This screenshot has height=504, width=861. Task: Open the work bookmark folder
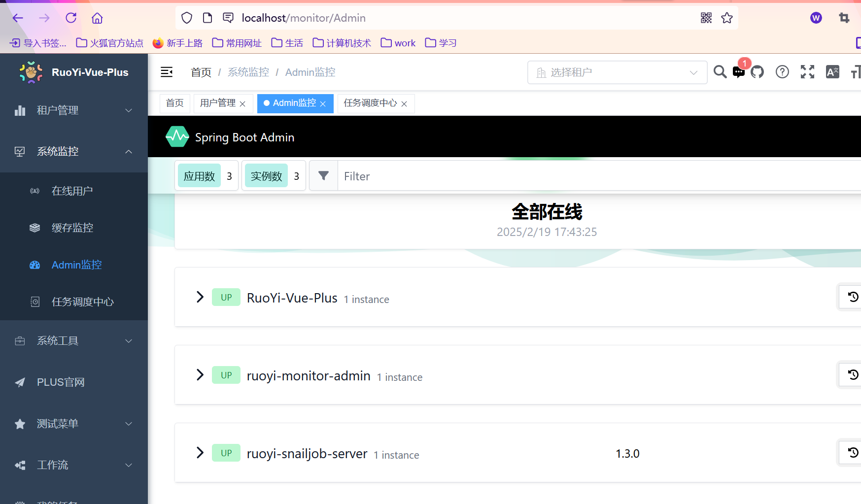[398, 43]
